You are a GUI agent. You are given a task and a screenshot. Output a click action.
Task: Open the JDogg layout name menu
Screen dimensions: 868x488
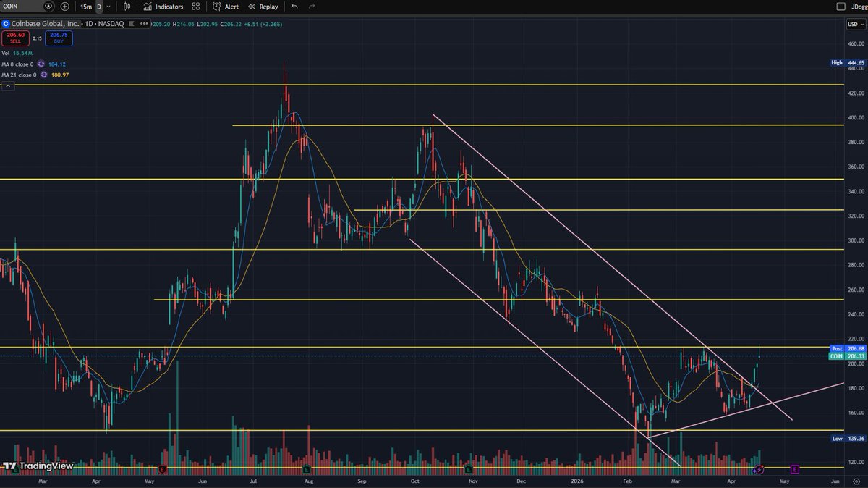pyautogui.click(x=858, y=7)
